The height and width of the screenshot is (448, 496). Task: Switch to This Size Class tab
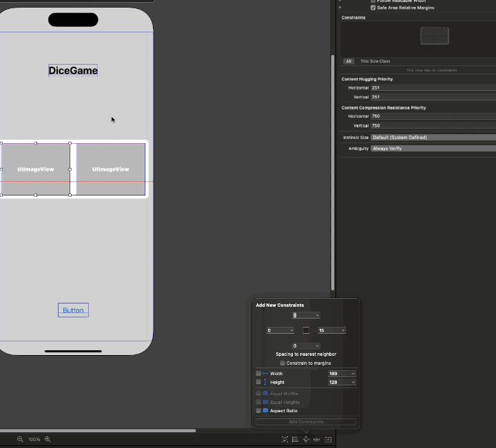tap(375, 61)
